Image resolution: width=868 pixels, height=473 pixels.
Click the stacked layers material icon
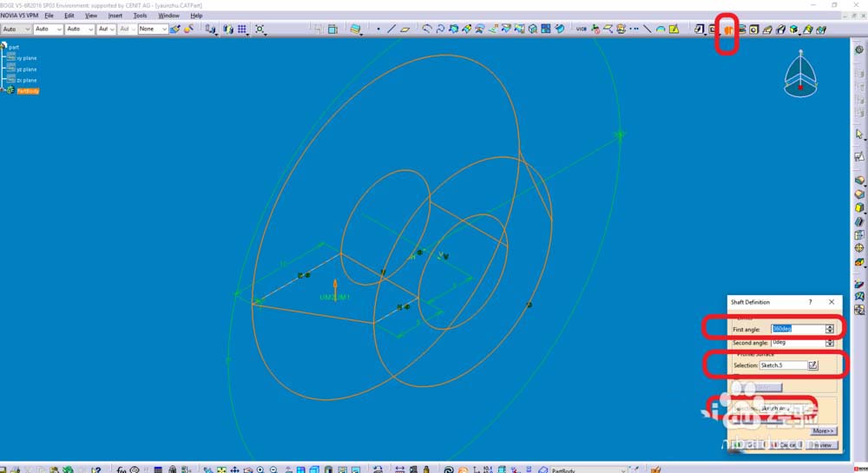[355, 29]
